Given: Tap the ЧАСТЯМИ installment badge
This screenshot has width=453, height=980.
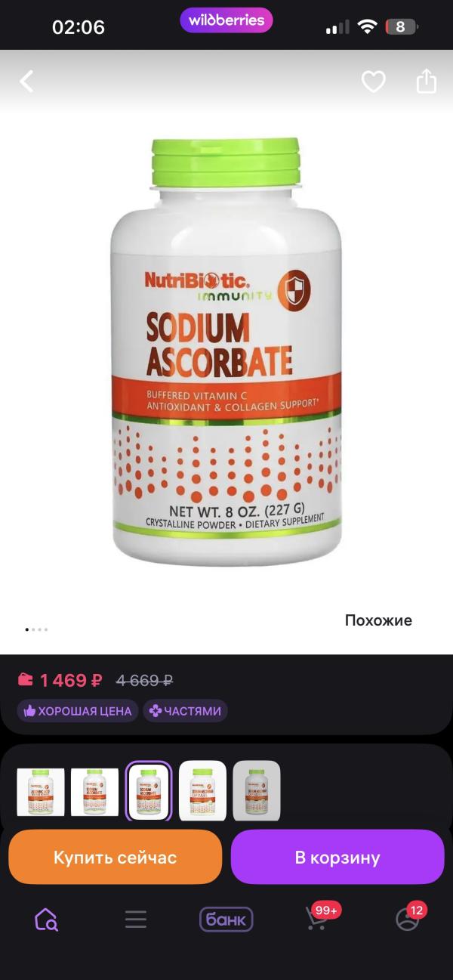Looking at the screenshot, I should tap(185, 710).
